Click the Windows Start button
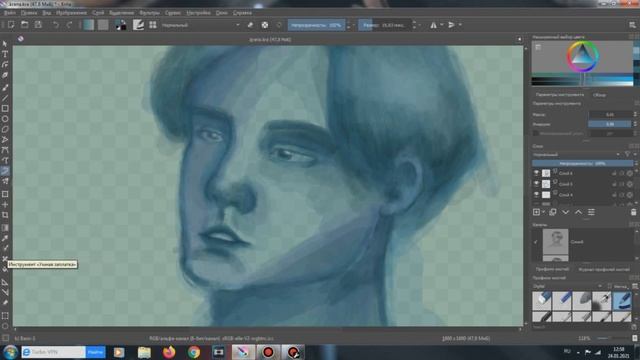This screenshot has height=360, width=640. (x=10, y=352)
